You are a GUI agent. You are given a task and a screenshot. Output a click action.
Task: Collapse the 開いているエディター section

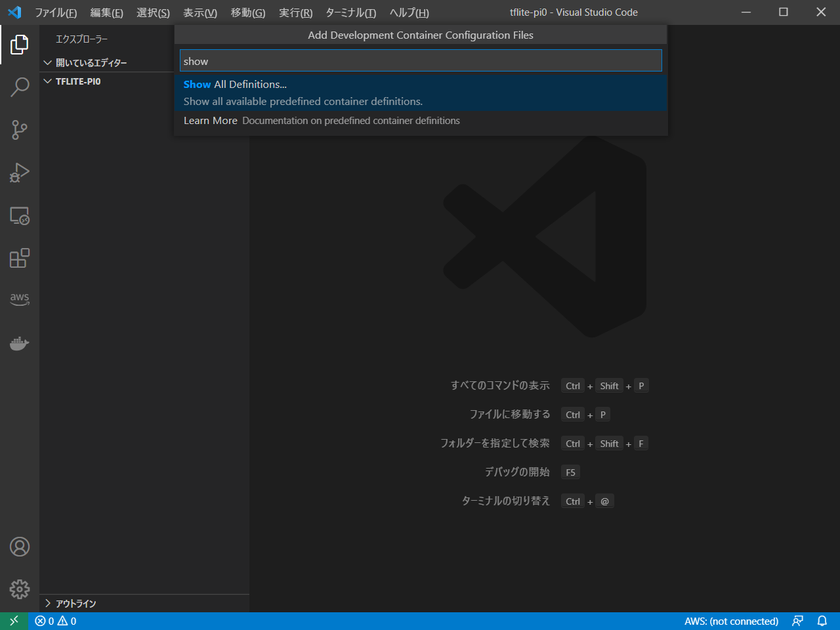[x=91, y=63]
